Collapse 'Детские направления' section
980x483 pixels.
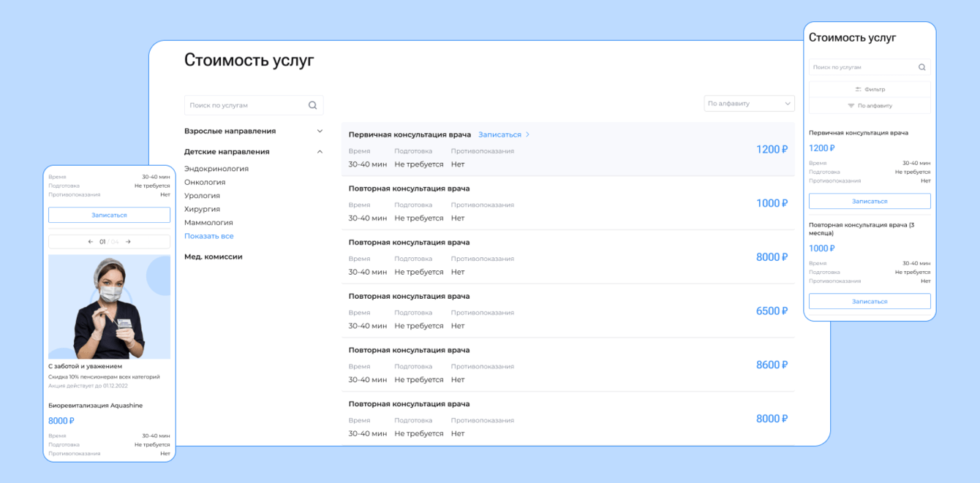(320, 152)
